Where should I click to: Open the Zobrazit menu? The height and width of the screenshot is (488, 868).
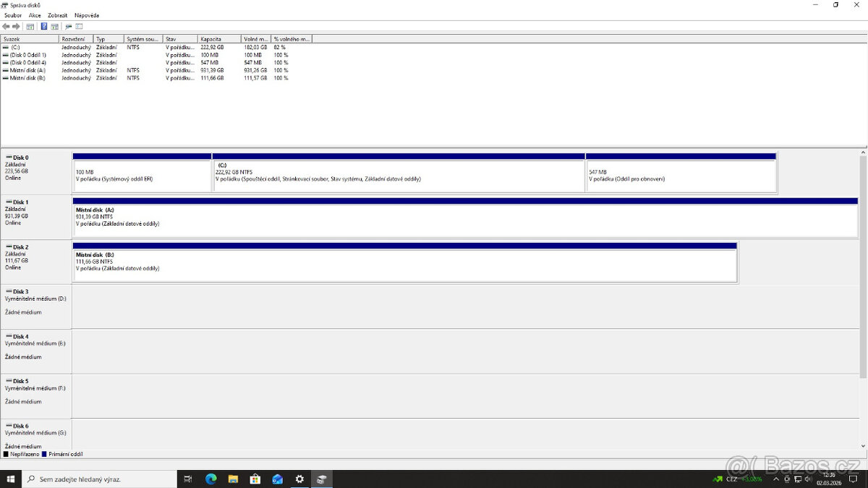point(58,15)
